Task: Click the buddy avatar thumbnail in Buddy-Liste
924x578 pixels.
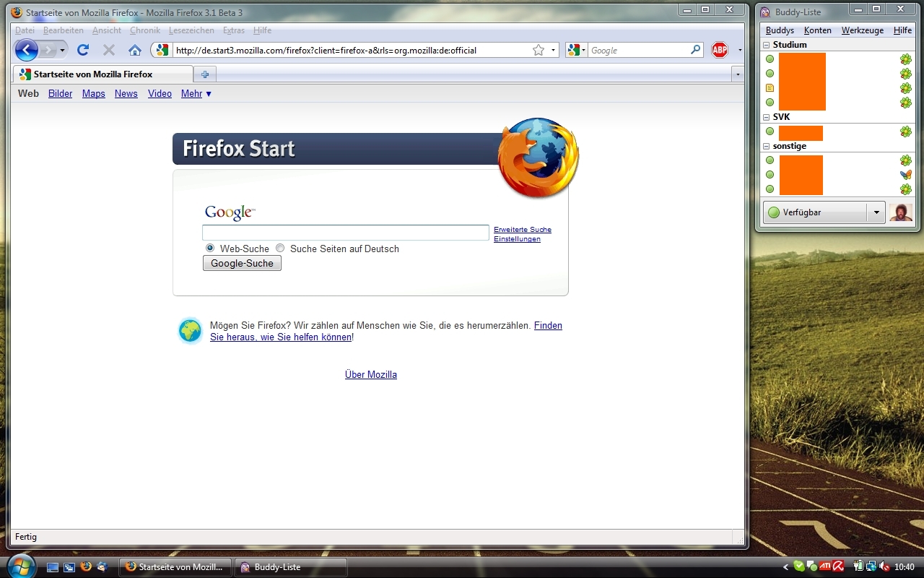Action: tap(901, 212)
